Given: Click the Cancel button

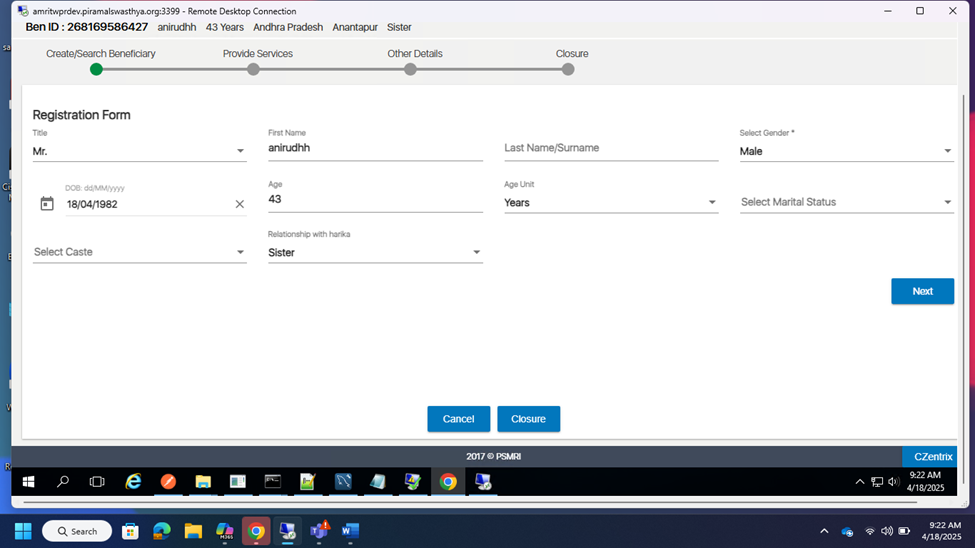Looking at the screenshot, I should pos(458,419).
